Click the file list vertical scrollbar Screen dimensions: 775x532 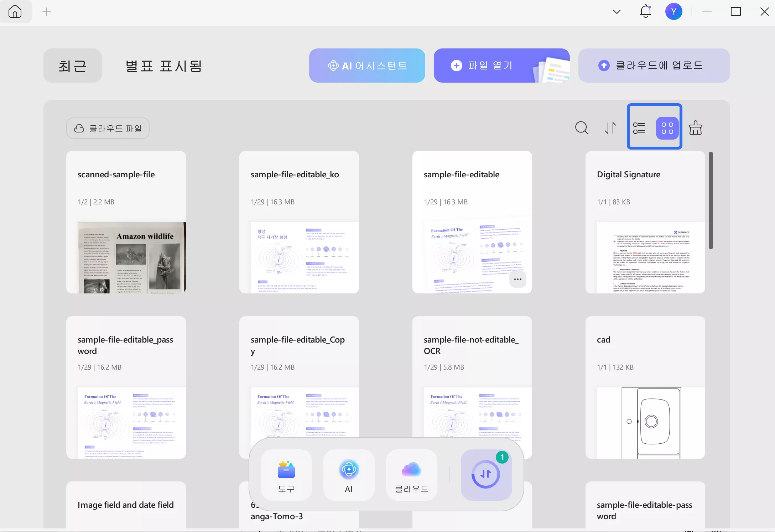click(x=711, y=200)
